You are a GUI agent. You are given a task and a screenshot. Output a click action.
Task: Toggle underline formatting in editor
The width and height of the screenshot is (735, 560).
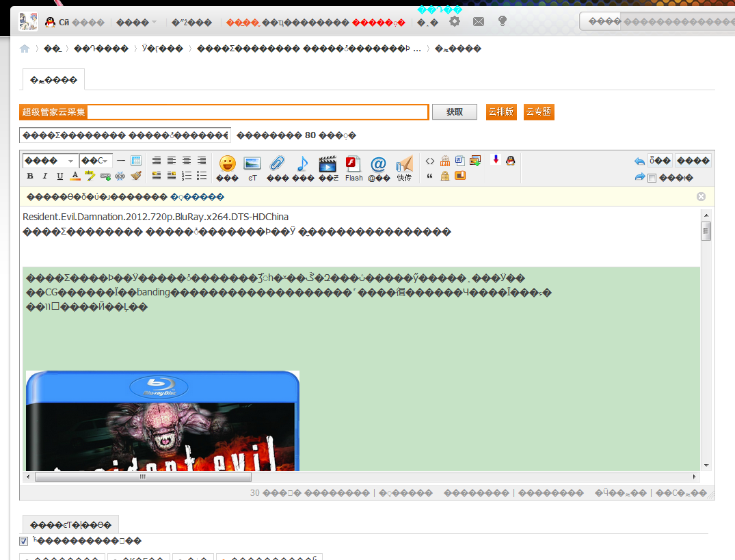click(60, 176)
